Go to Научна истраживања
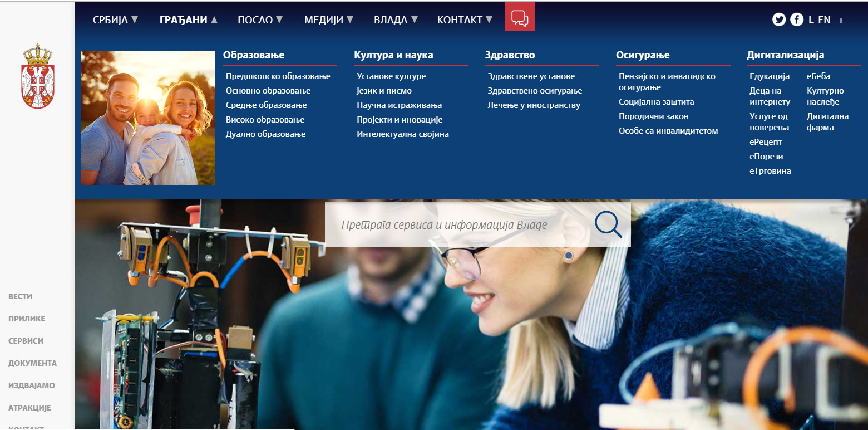Viewport: 868px width, 430px height. (x=400, y=105)
